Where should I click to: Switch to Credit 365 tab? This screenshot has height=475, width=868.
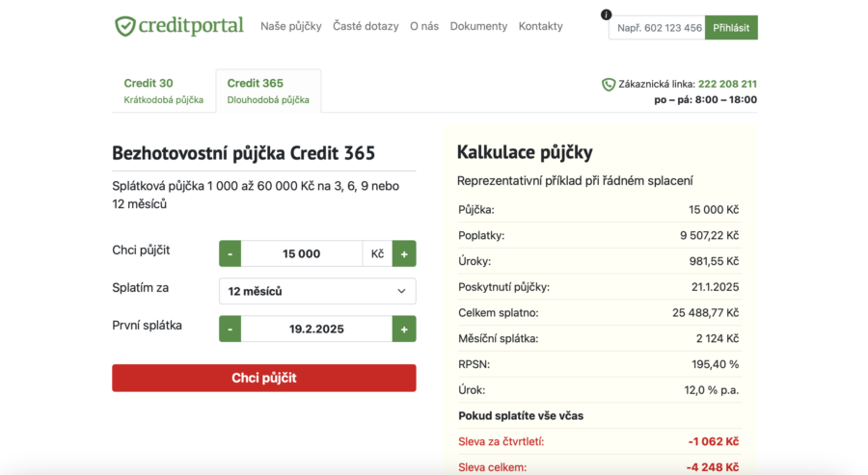pyautogui.click(x=268, y=91)
